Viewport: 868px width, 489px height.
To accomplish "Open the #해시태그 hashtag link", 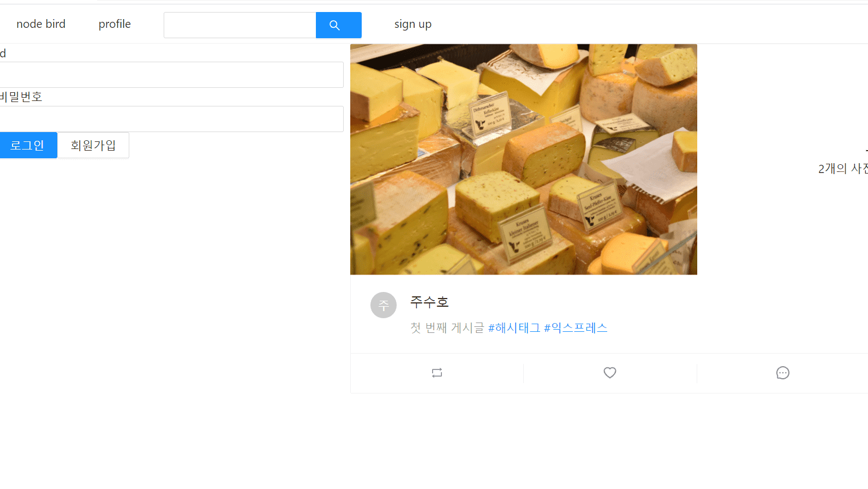I will [514, 327].
